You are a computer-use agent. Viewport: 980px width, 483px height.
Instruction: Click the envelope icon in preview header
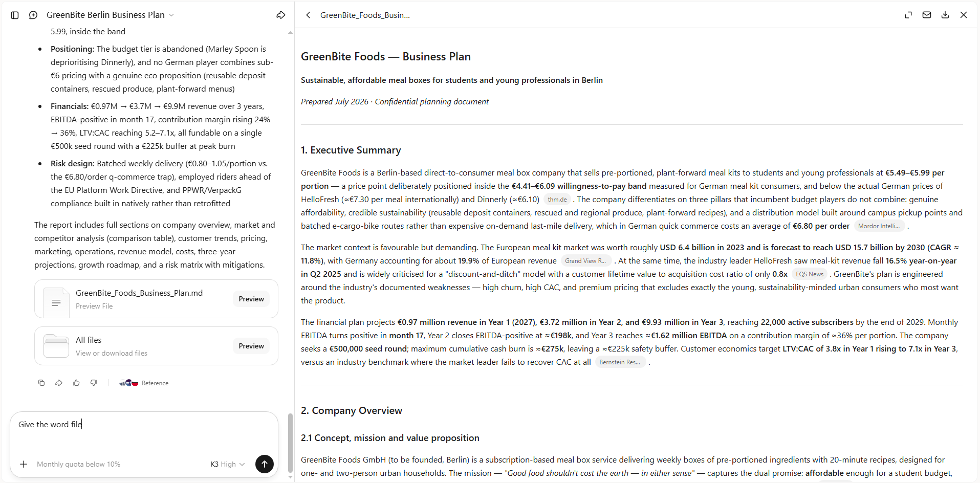927,15
